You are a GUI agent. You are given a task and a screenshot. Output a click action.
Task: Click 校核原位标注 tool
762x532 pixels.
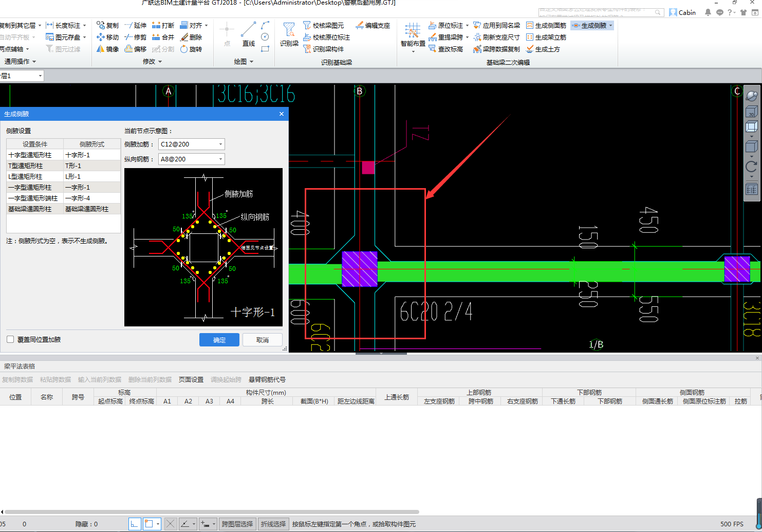tap(327, 37)
